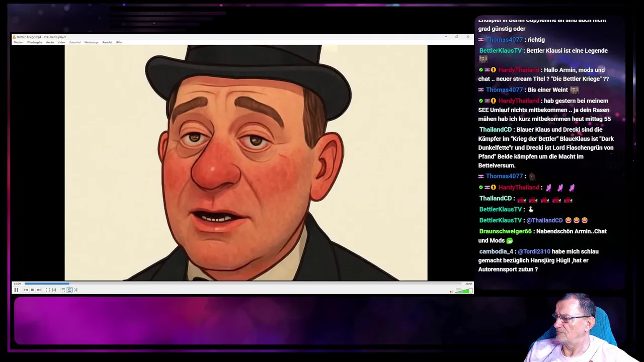The height and width of the screenshot is (362, 644).
Task: Click the emoji after 'Bis einer Weint'
Action: pyautogui.click(x=574, y=90)
